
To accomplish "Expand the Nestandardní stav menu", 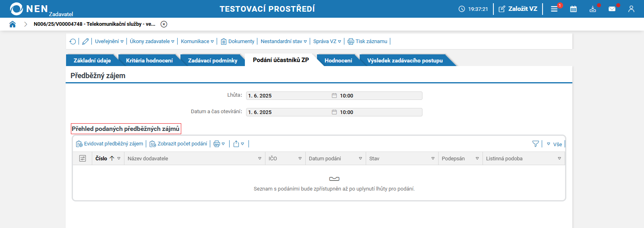I will [x=284, y=41].
